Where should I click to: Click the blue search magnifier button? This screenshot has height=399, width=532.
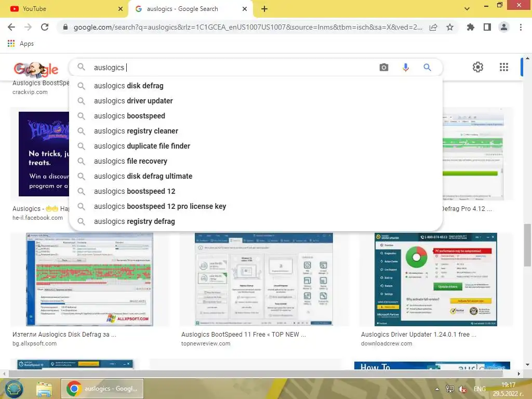(427, 67)
